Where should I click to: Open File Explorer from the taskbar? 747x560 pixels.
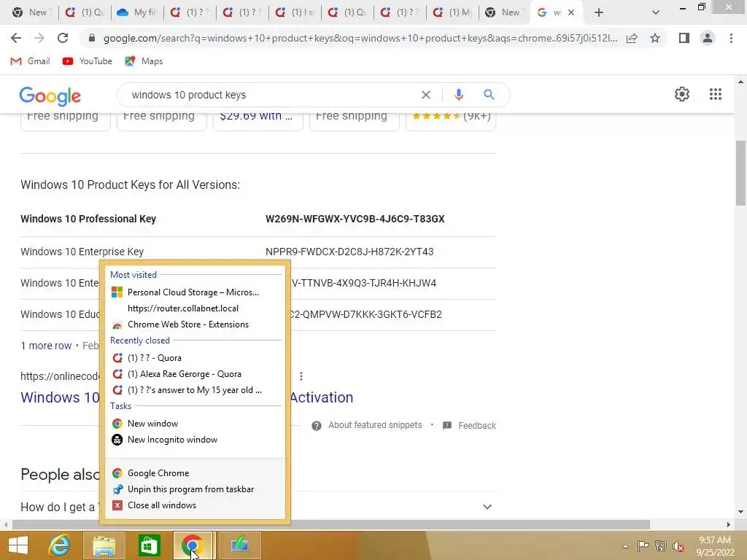point(104,545)
